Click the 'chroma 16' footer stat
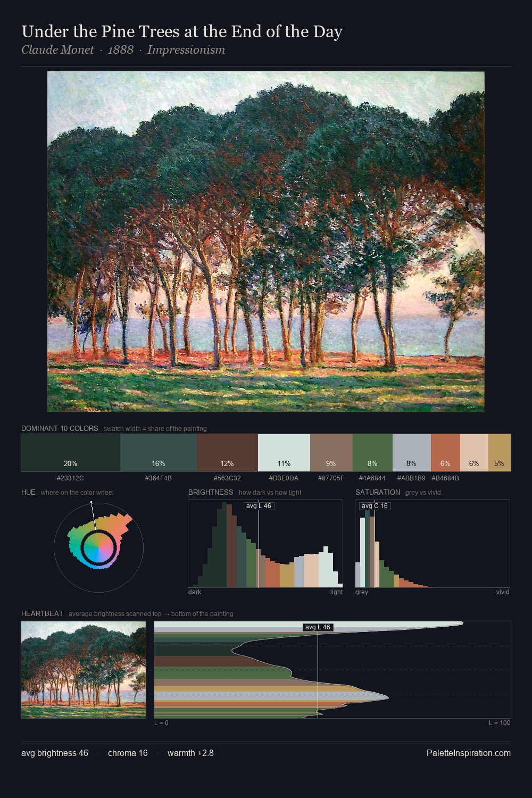This screenshot has height=798, width=532. 128,753
